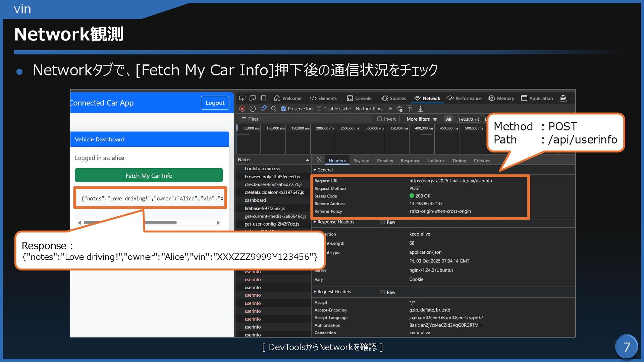This screenshot has width=644, height=362.
Task: Switch to the Payload tab
Action: [361, 161]
